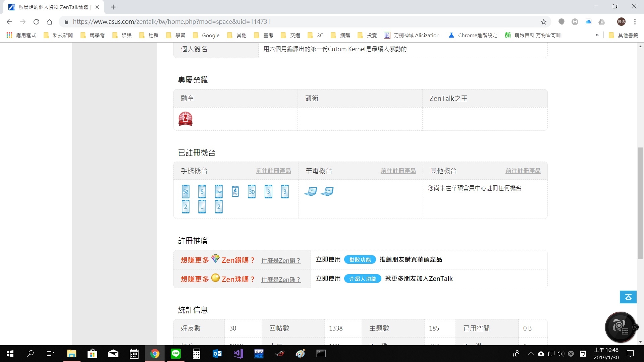Click the M circle extension icon

[575, 22]
